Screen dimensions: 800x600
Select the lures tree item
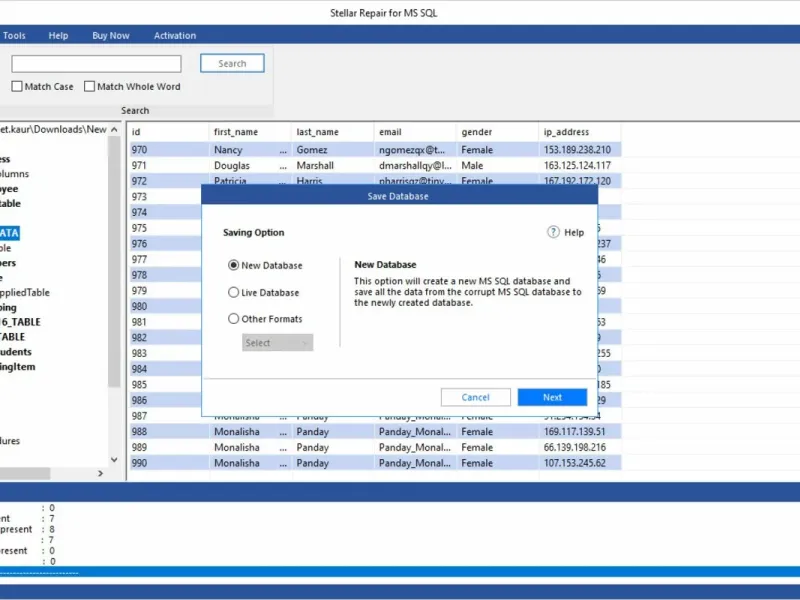[10, 441]
